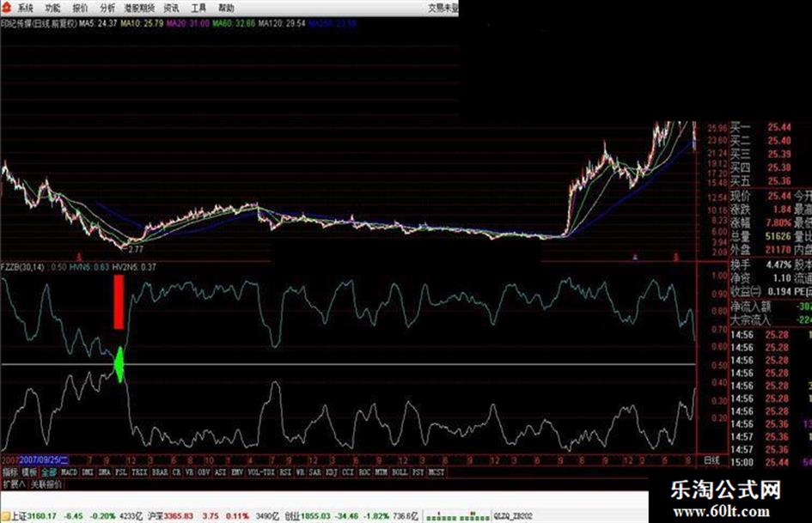812x523 pixels.
Task: Select the CR indicator tab
Action: (177, 472)
